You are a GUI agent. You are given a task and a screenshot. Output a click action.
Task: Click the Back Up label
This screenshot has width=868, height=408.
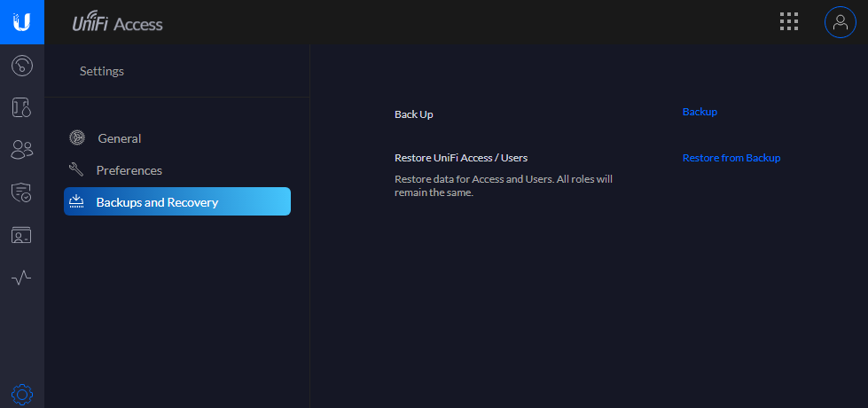pyautogui.click(x=413, y=114)
